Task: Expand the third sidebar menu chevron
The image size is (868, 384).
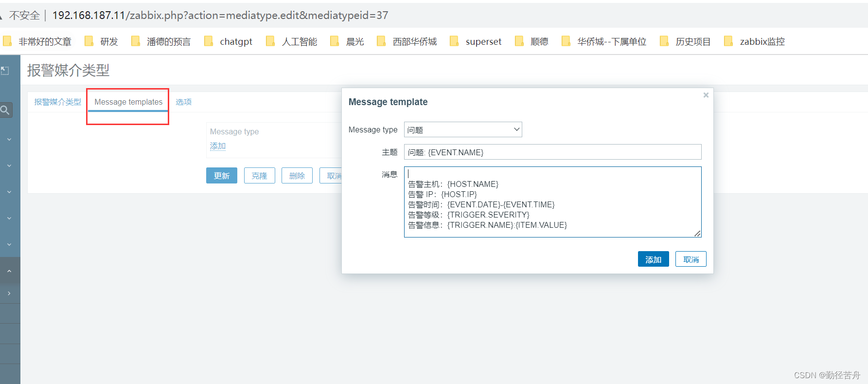Action: coord(9,192)
